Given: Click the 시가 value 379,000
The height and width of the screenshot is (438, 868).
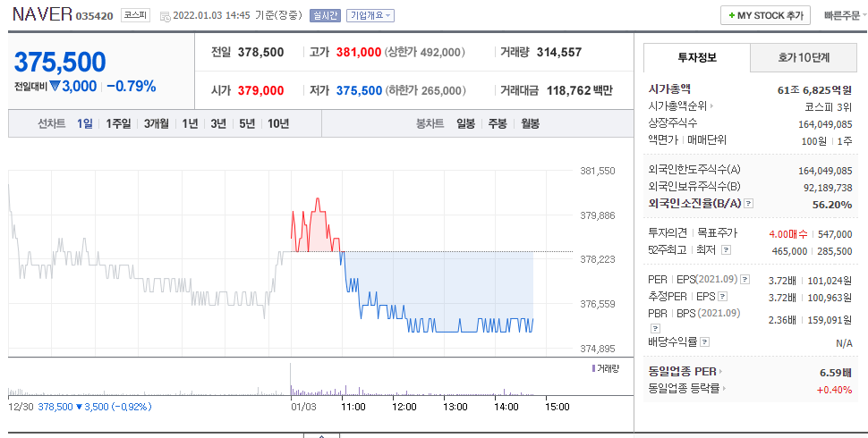Looking at the screenshot, I should [260, 90].
